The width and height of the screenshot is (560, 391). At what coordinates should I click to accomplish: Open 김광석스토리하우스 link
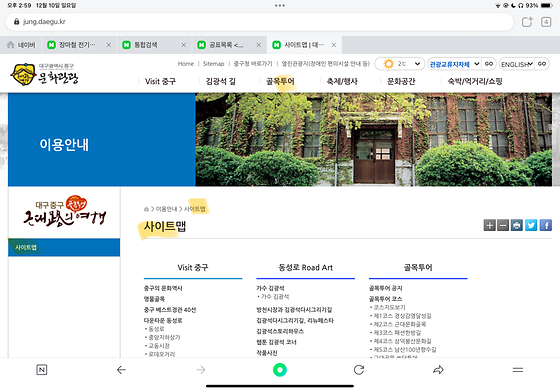click(x=280, y=331)
